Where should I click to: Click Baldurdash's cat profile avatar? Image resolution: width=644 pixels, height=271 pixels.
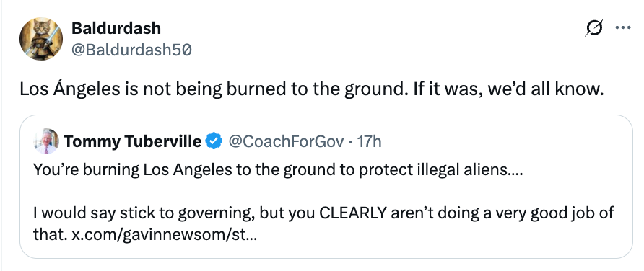pyautogui.click(x=41, y=39)
